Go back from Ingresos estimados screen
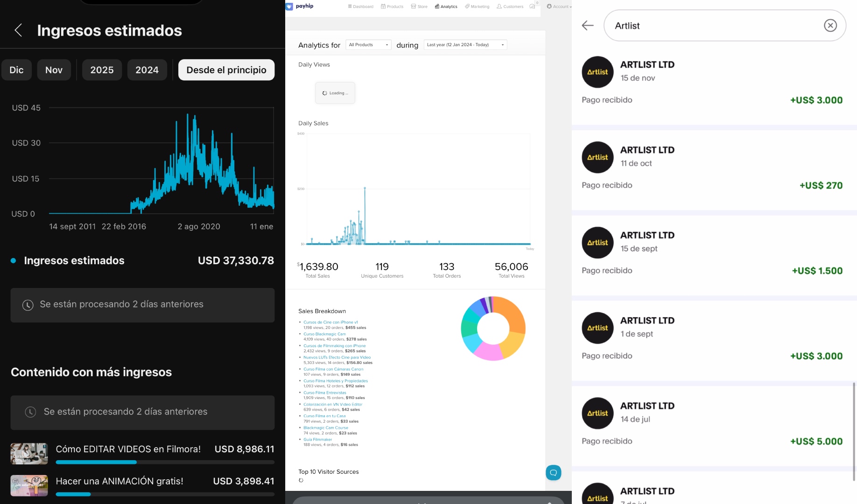 pyautogui.click(x=18, y=30)
